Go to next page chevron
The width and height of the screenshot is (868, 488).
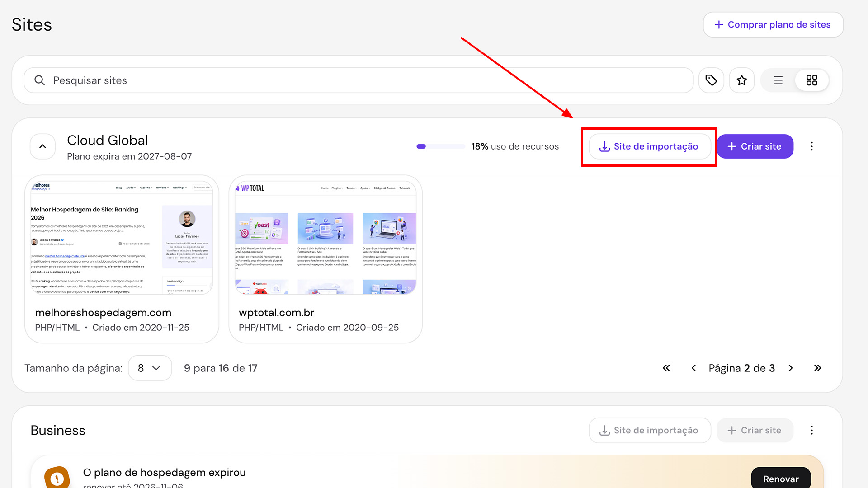(790, 368)
